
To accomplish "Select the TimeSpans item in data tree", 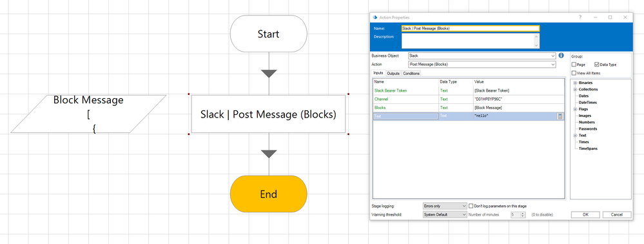I will 588,148.
